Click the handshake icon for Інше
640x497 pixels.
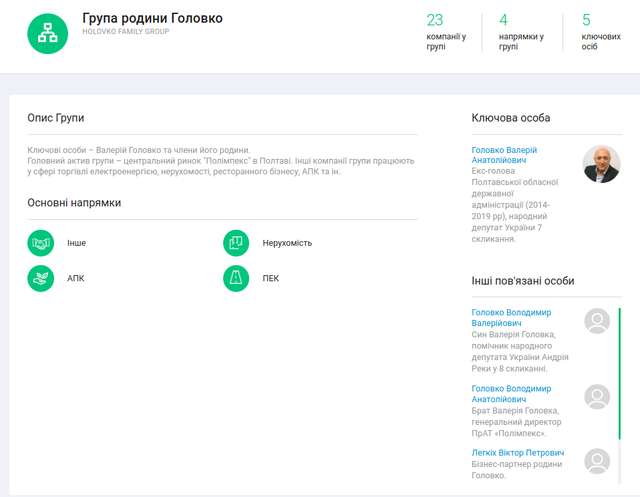(x=41, y=243)
